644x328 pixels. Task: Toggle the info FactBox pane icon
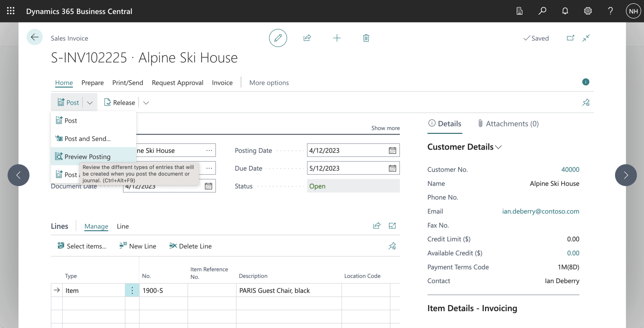coord(585,82)
